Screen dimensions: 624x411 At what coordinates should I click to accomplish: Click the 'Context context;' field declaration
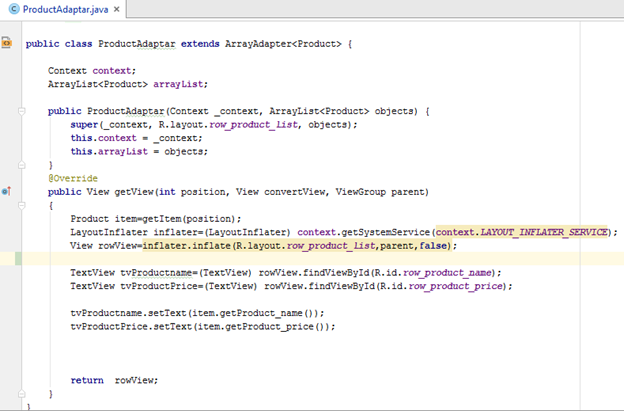point(92,71)
